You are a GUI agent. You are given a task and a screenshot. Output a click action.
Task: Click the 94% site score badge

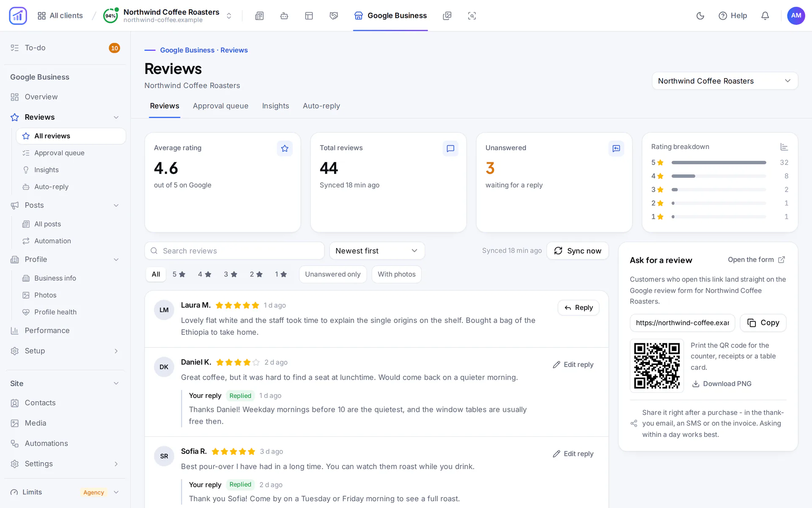110,16
